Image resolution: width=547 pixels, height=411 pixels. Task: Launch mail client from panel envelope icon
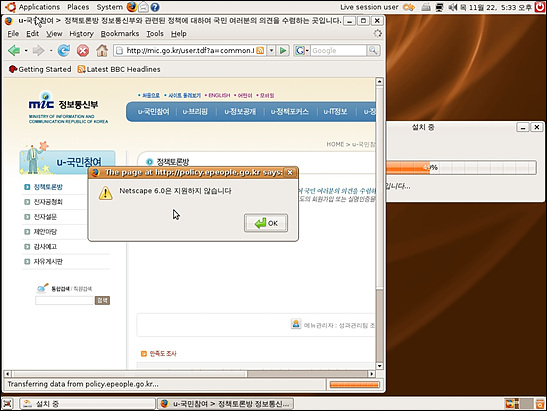(x=143, y=7)
